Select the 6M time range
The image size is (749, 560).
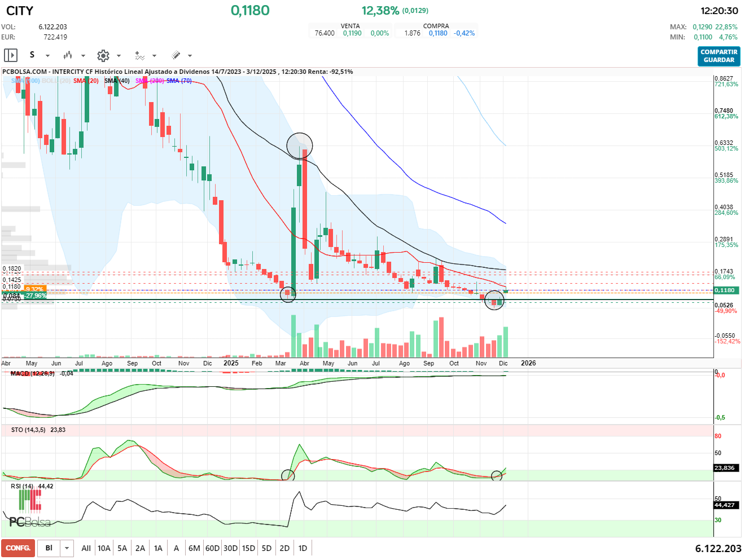coord(194,548)
